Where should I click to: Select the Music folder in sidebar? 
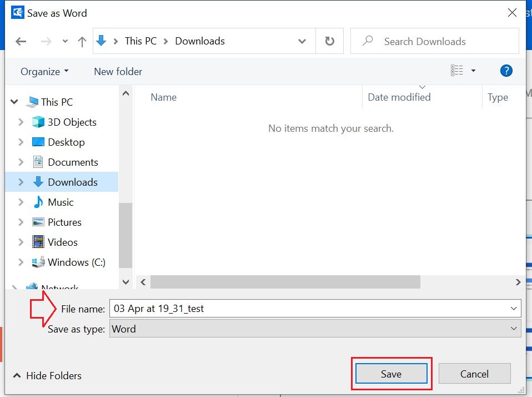[x=61, y=202]
